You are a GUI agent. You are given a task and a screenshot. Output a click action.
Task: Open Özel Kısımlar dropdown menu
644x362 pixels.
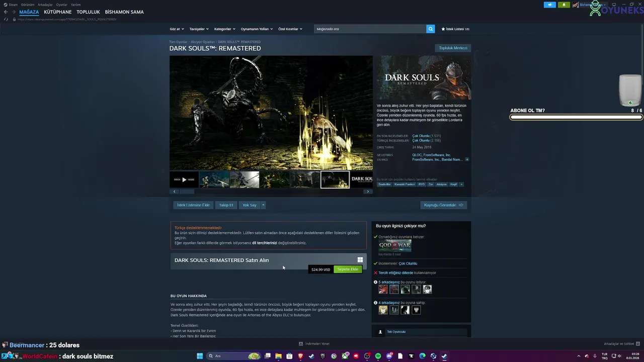click(x=290, y=29)
